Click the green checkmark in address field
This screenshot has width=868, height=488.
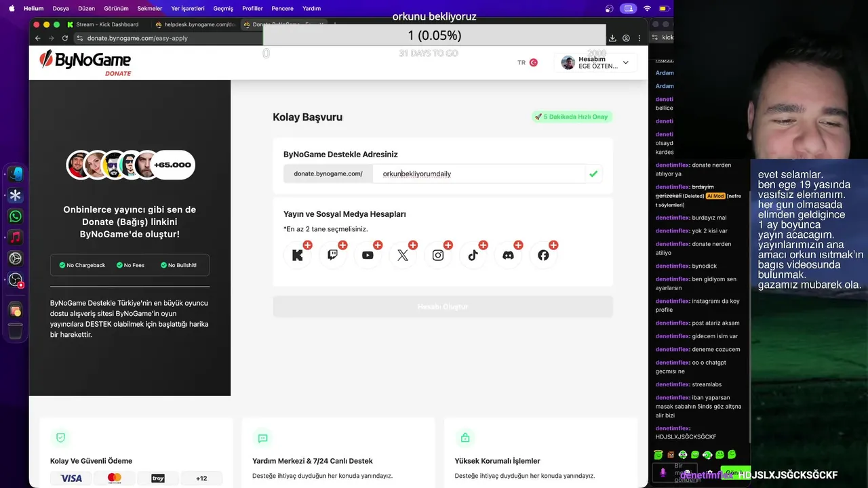[593, 174]
